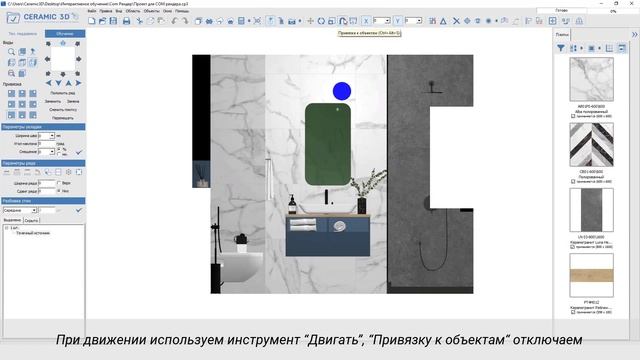Switch to the Скрыто tab

tap(31, 220)
